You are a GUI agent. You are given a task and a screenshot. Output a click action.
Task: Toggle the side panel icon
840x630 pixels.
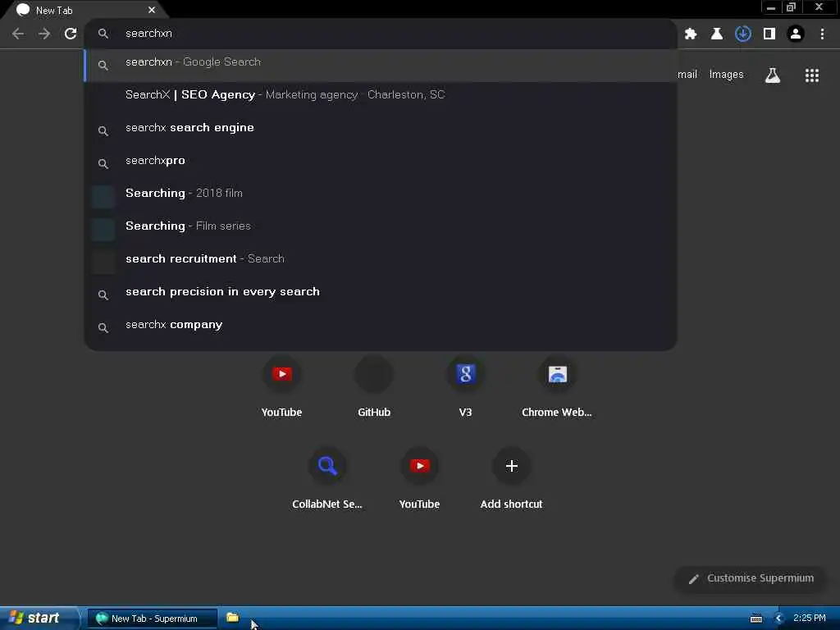point(769,34)
